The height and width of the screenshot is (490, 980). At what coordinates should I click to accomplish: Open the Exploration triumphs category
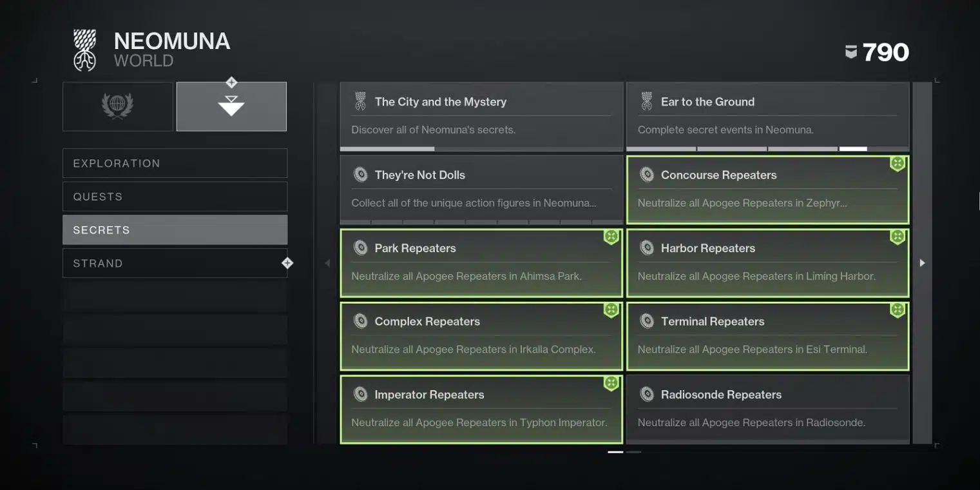point(175,163)
